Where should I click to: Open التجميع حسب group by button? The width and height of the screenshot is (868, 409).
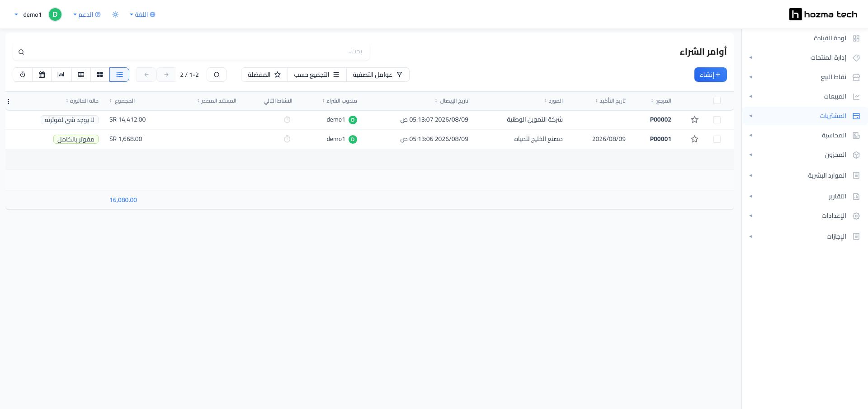(x=317, y=75)
